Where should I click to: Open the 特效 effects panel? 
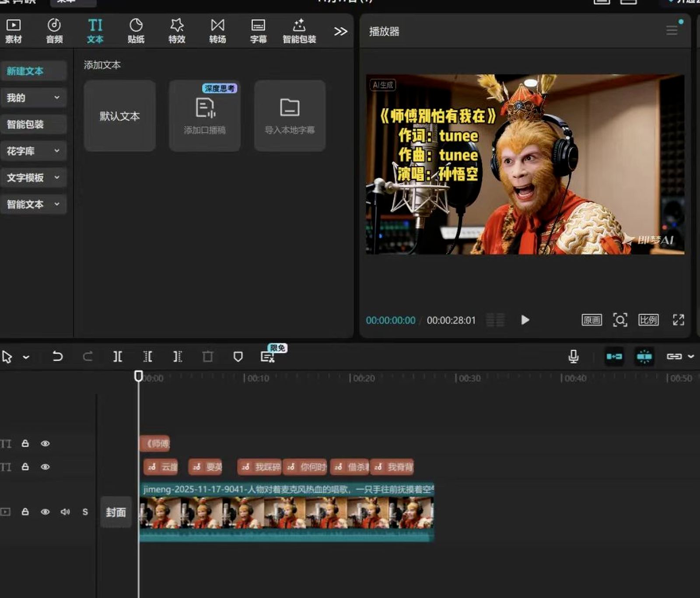coord(177,31)
